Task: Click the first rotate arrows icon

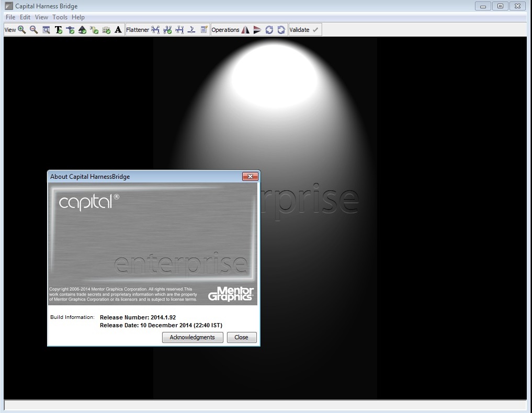Action: click(269, 30)
